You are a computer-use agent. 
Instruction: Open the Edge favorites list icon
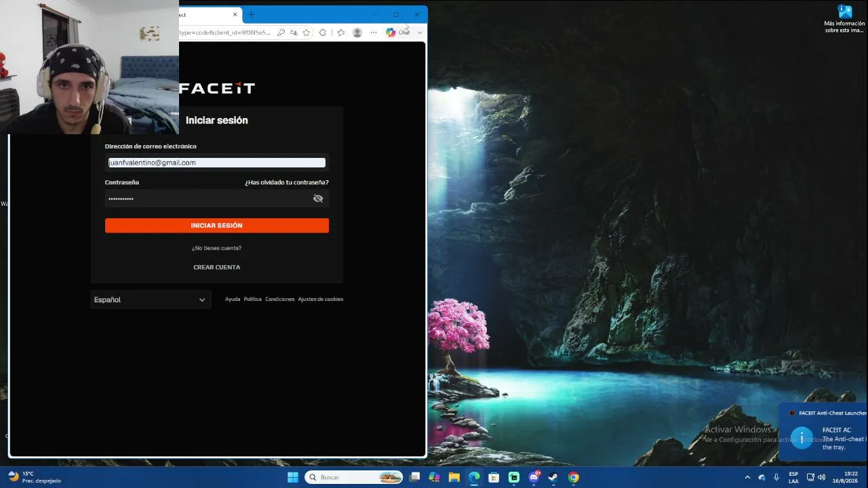[x=341, y=33]
